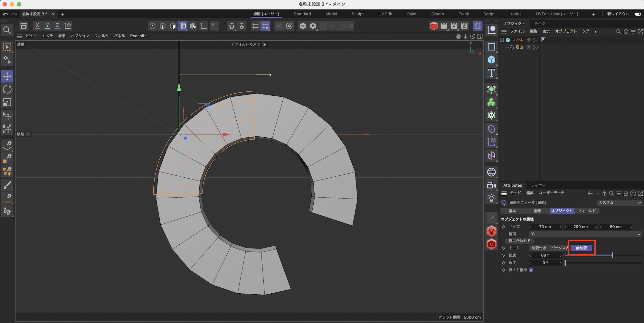Toggle the 新レイアウト switch
644x323 pixels.
tap(638, 14)
